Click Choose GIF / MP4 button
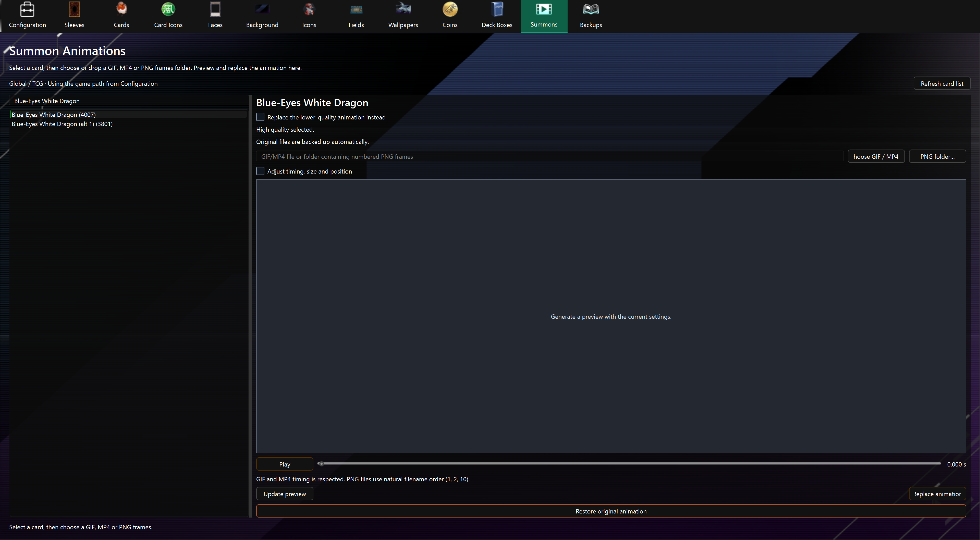This screenshot has width=980, height=540. [x=876, y=156]
